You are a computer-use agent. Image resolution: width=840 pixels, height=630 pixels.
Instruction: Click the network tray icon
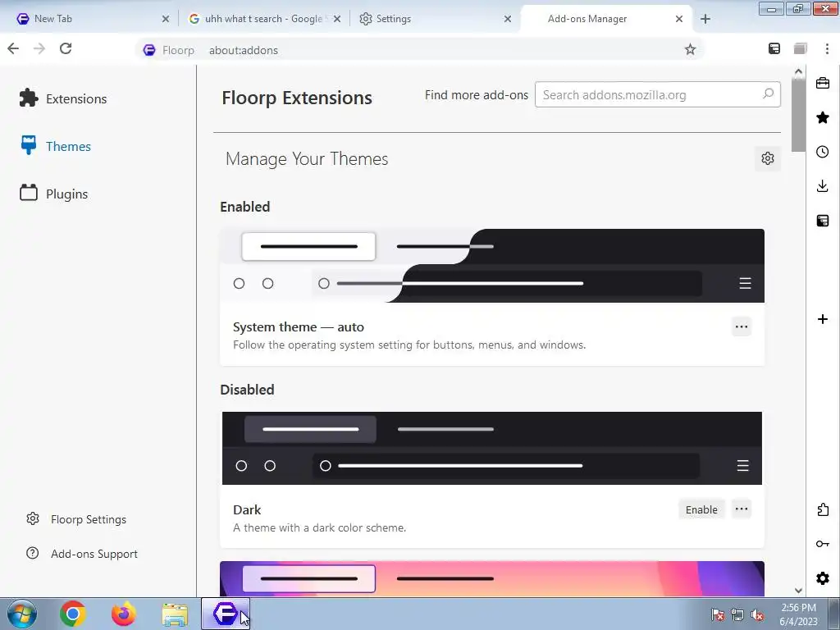(x=737, y=614)
